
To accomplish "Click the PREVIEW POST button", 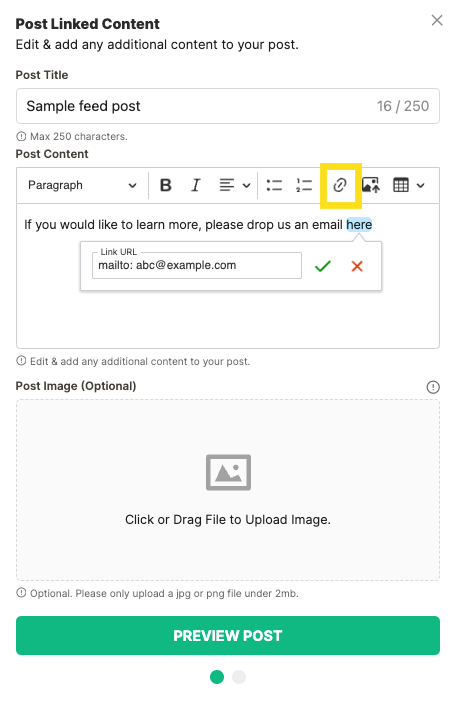I will [x=228, y=635].
